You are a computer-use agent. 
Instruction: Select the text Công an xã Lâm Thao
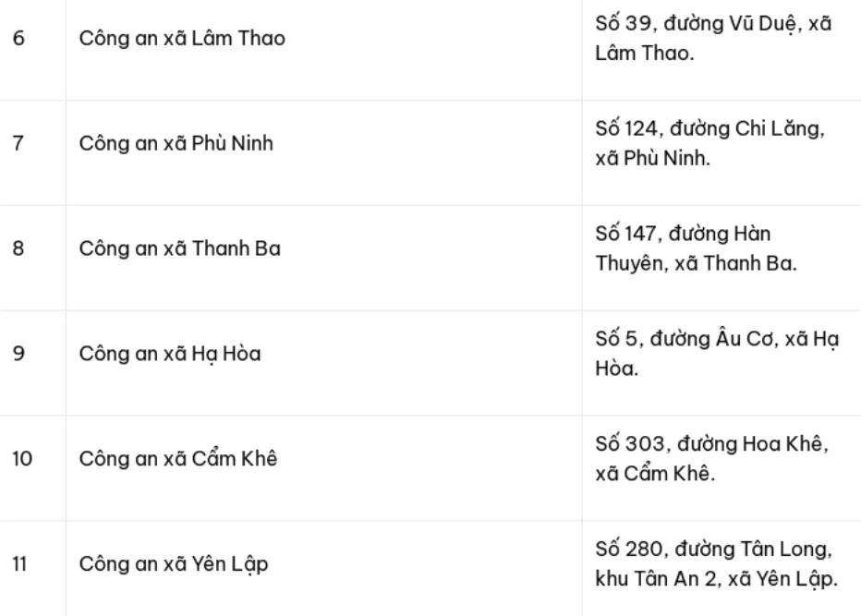click(x=182, y=38)
